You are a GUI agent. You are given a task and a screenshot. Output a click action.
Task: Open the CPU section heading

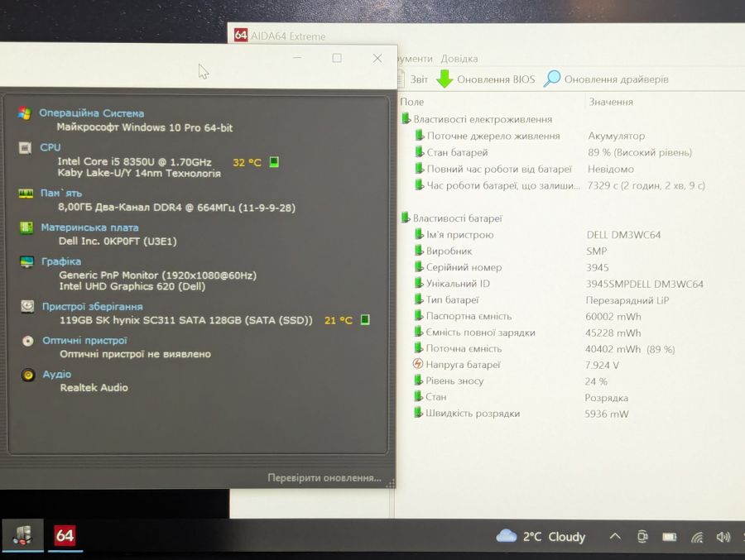pyautogui.click(x=50, y=147)
